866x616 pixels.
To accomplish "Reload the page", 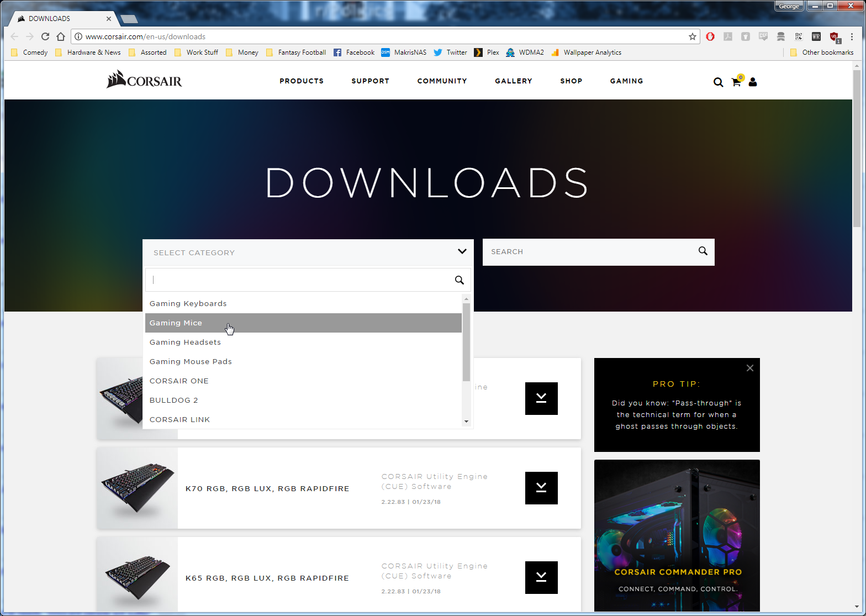I will (45, 36).
